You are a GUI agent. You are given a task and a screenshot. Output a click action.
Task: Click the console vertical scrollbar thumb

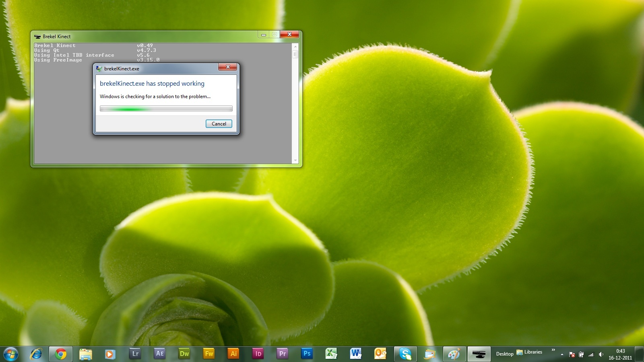tap(295, 54)
